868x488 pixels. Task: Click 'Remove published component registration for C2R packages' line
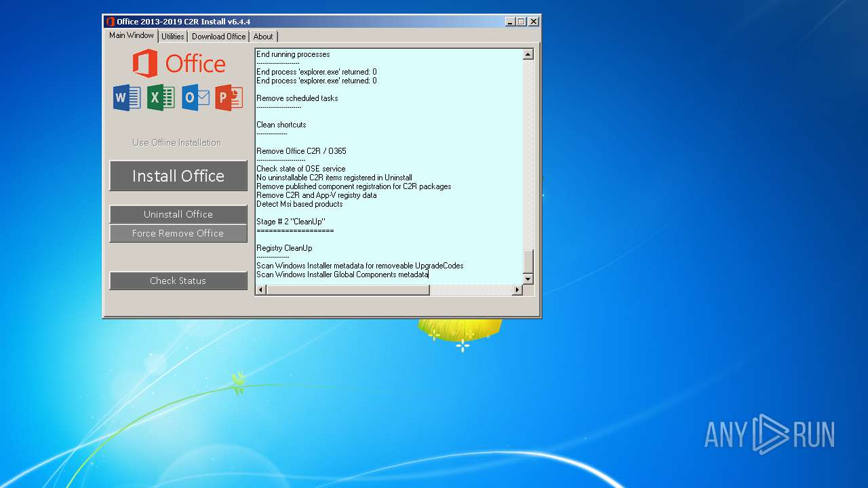click(x=354, y=186)
